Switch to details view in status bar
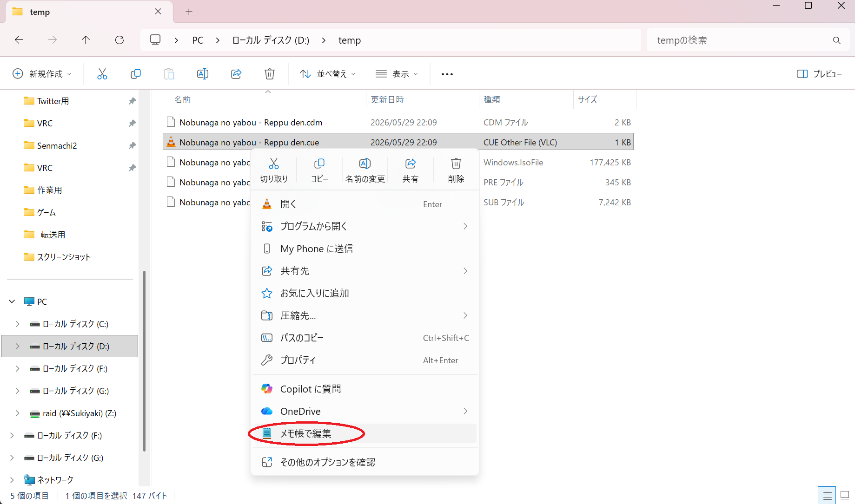Screen dimensions: 855x504 coord(827,496)
